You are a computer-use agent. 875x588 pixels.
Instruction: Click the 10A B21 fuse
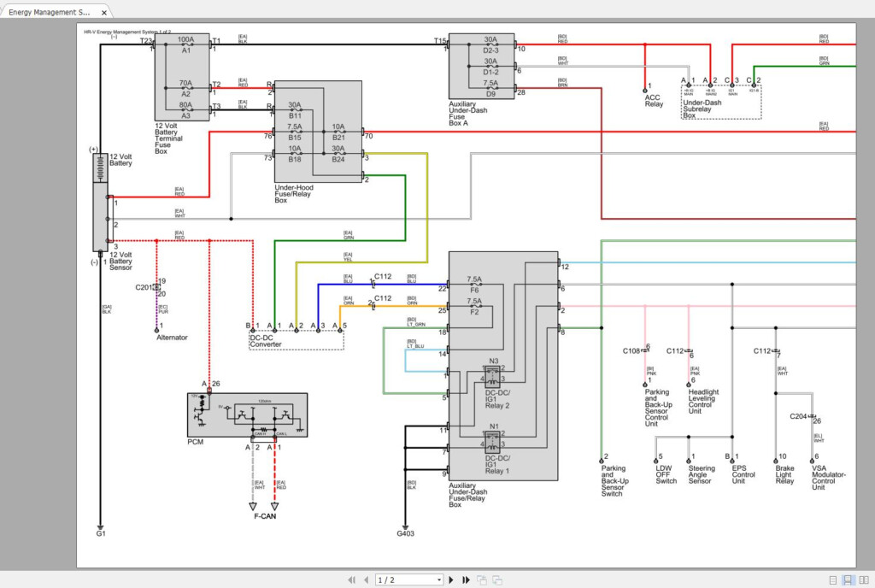coord(338,132)
